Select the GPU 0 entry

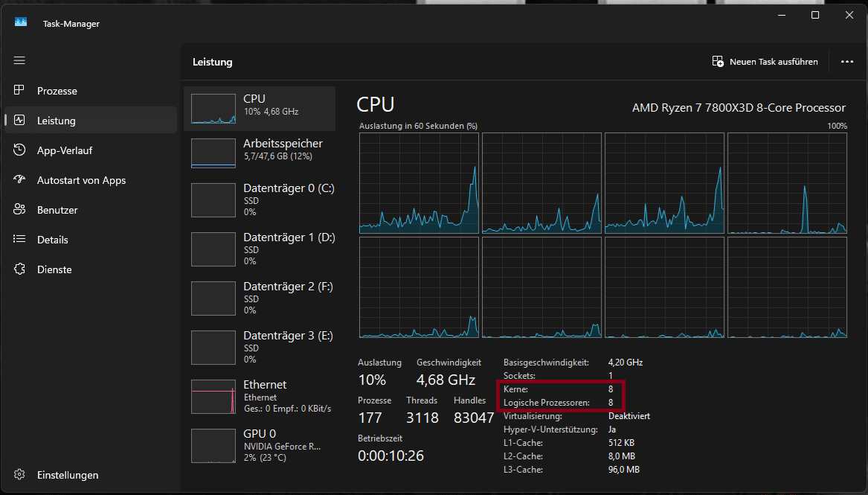[260, 446]
